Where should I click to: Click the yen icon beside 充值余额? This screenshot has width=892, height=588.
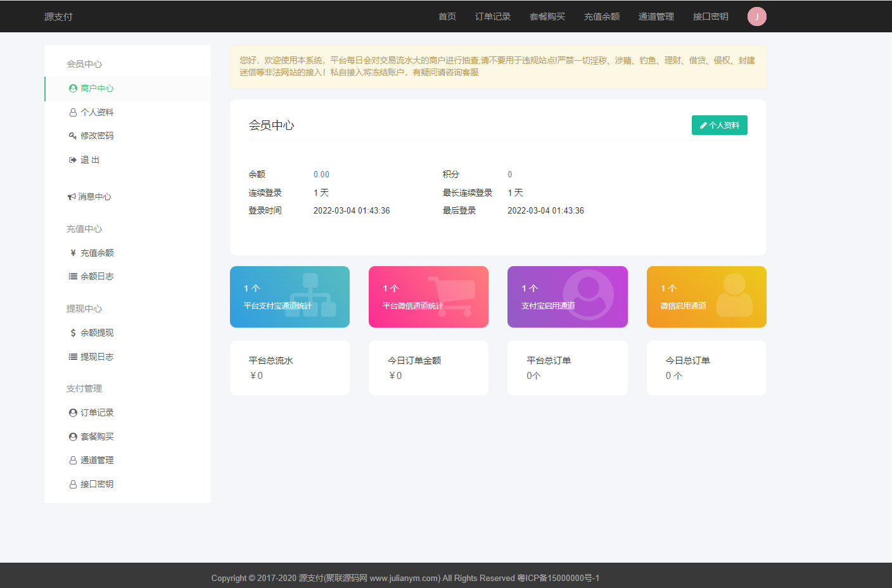click(x=73, y=253)
